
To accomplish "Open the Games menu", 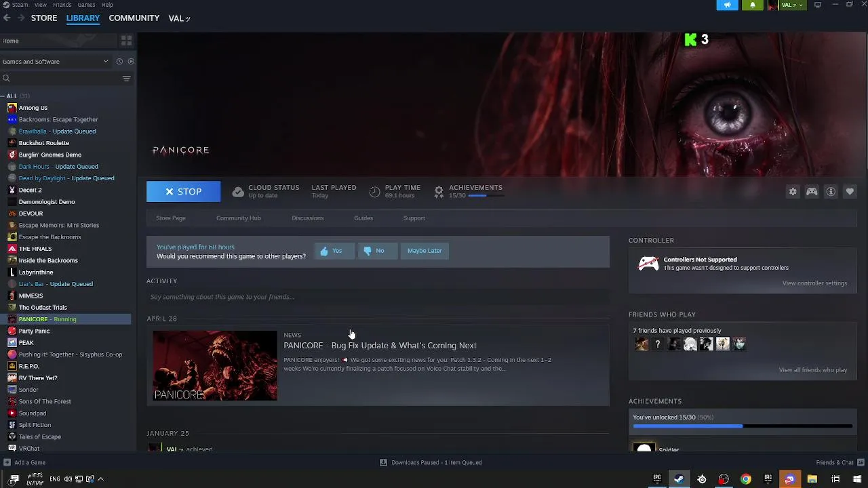I will pos(86,5).
